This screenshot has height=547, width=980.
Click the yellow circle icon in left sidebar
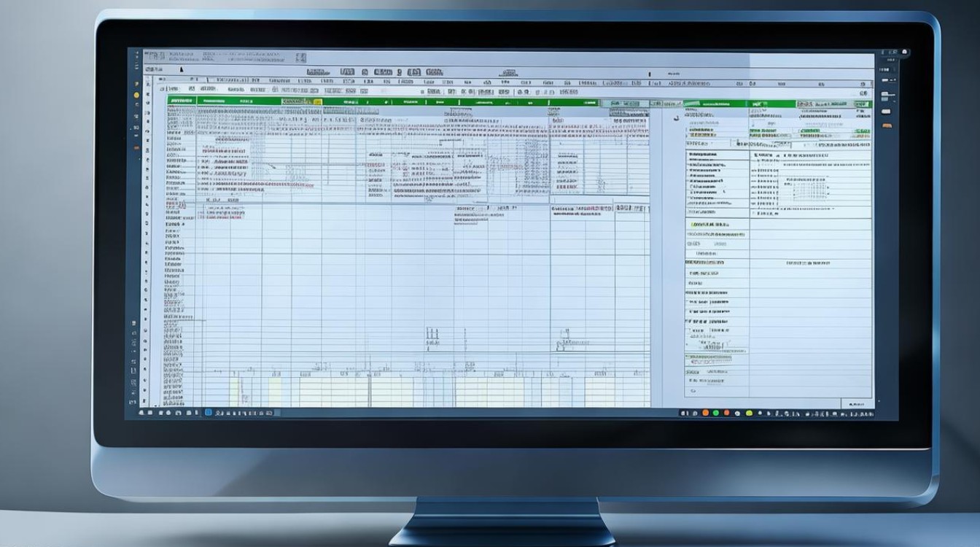click(136, 95)
